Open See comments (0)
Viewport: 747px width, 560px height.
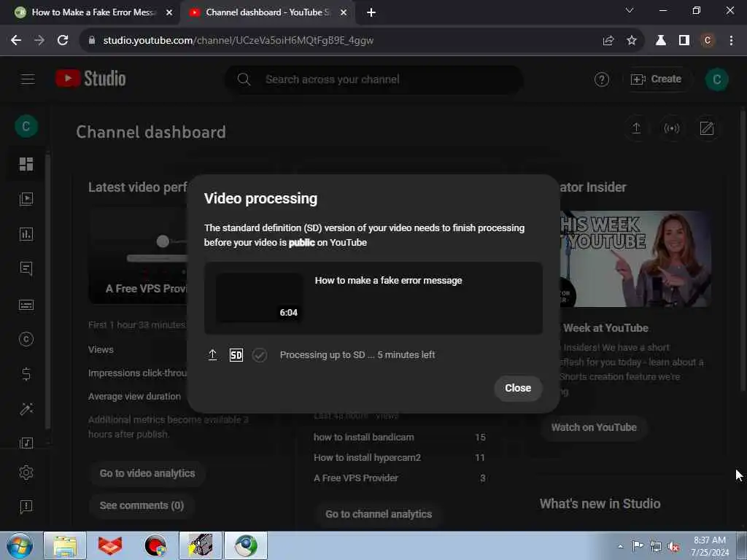click(x=142, y=506)
